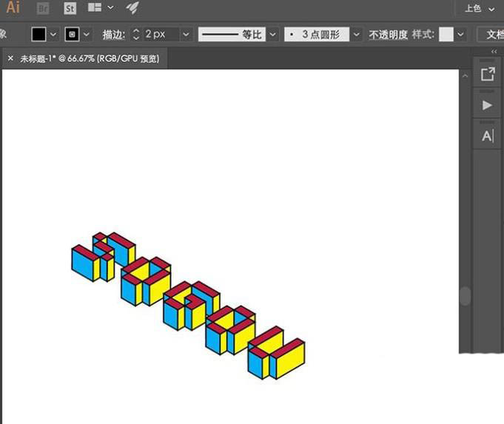Open the Character panel icon
This screenshot has width=504, height=424.
click(x=487, y=136)
